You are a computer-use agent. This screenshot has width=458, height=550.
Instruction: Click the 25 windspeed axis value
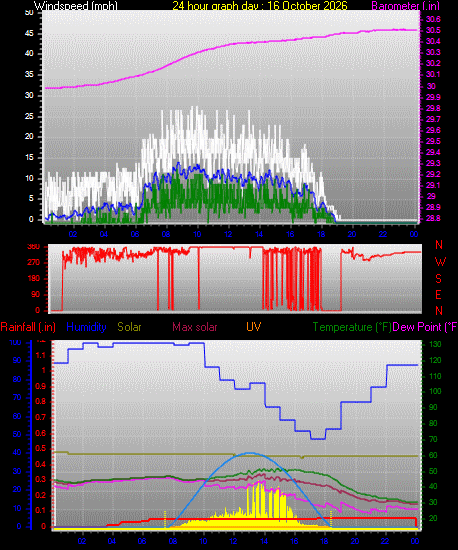point(29,116)
